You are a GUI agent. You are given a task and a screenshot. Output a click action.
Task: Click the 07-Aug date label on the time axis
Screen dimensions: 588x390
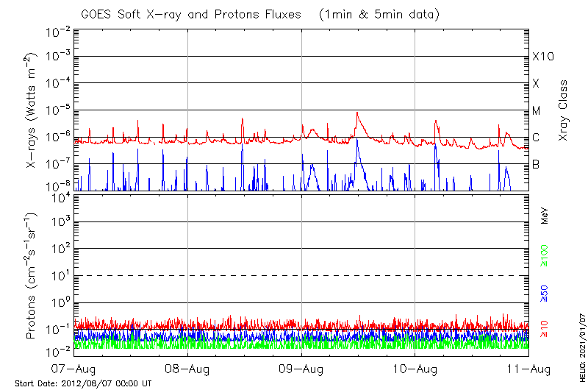click(x=73, y=368)
